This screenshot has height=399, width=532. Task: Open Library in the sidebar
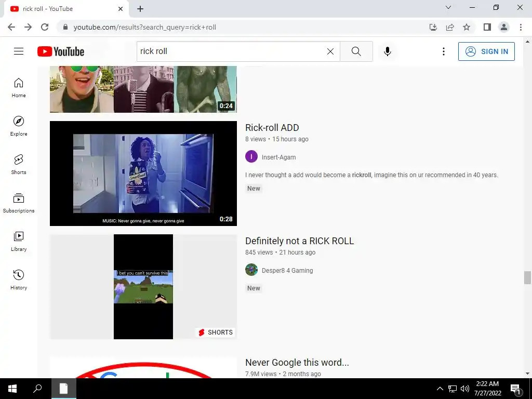click(19, 241)
